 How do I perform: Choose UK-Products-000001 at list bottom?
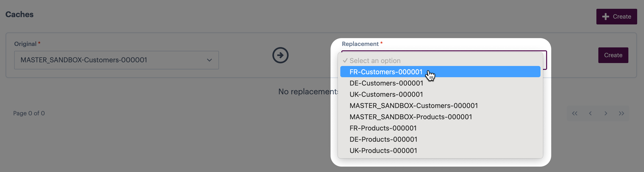pos(383,151)
